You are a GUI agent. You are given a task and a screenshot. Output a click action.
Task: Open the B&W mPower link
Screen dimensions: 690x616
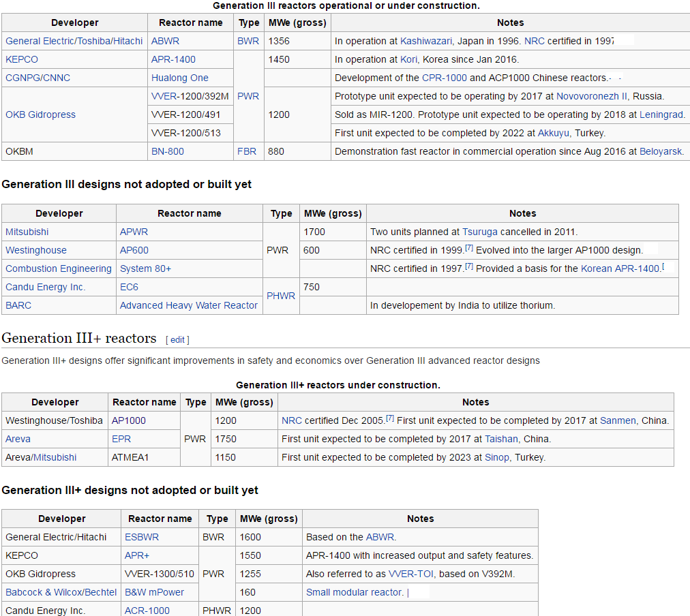point(155,593)
